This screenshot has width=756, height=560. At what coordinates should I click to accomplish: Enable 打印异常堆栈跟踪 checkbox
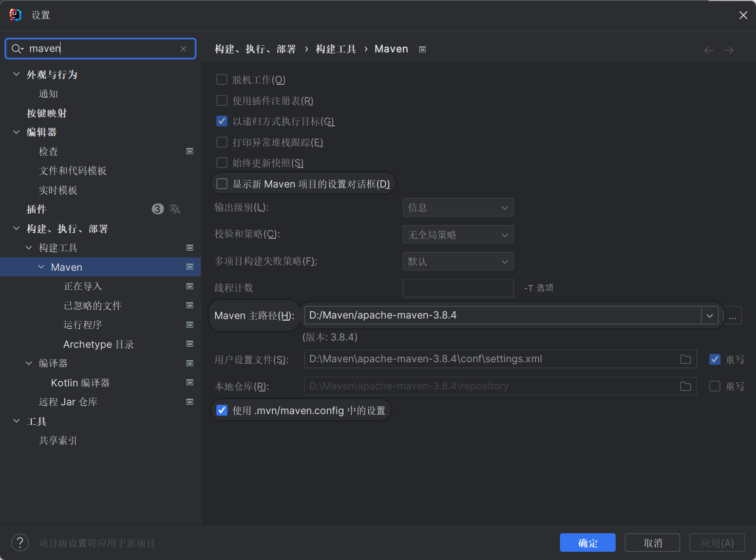point(222,142)
